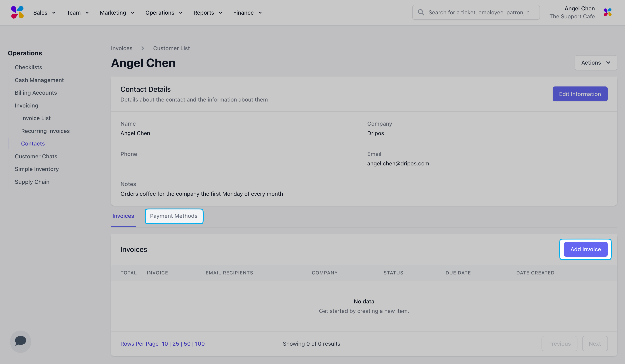Open the Marketing dropdown
Screen dimensions: 625x364
coord(117,13)
